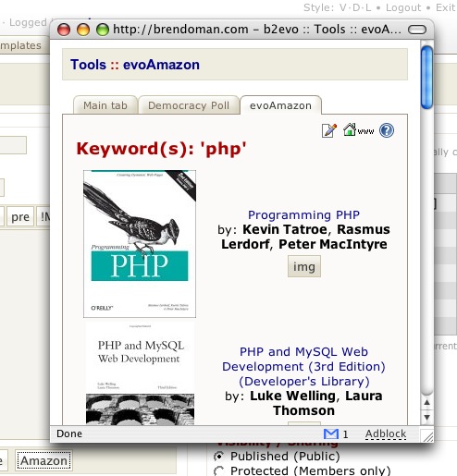Click the blue vertical scrollbar thumb
The height and width of the screenshot is (476, 457).
[426, 77]
